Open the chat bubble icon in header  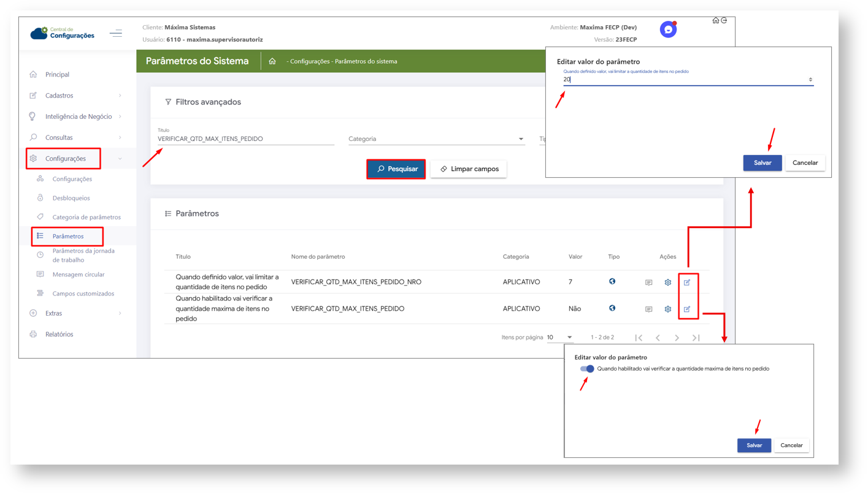tap(668, 29)
